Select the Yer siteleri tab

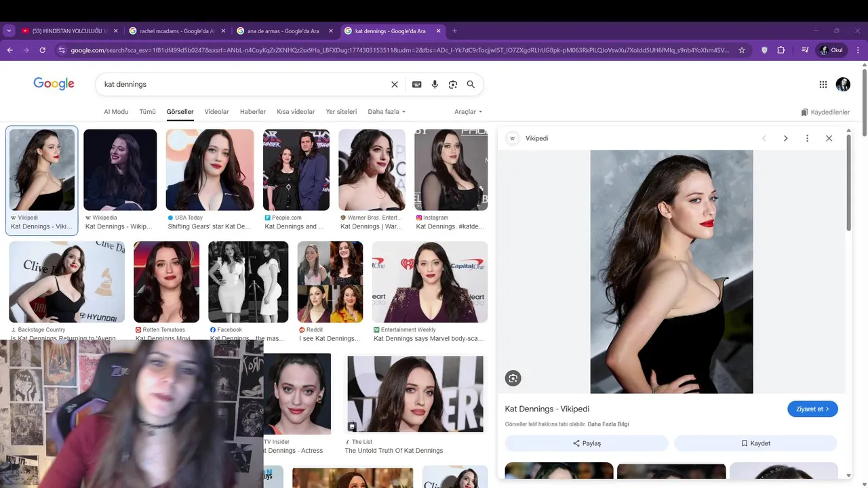click(341, 112)
